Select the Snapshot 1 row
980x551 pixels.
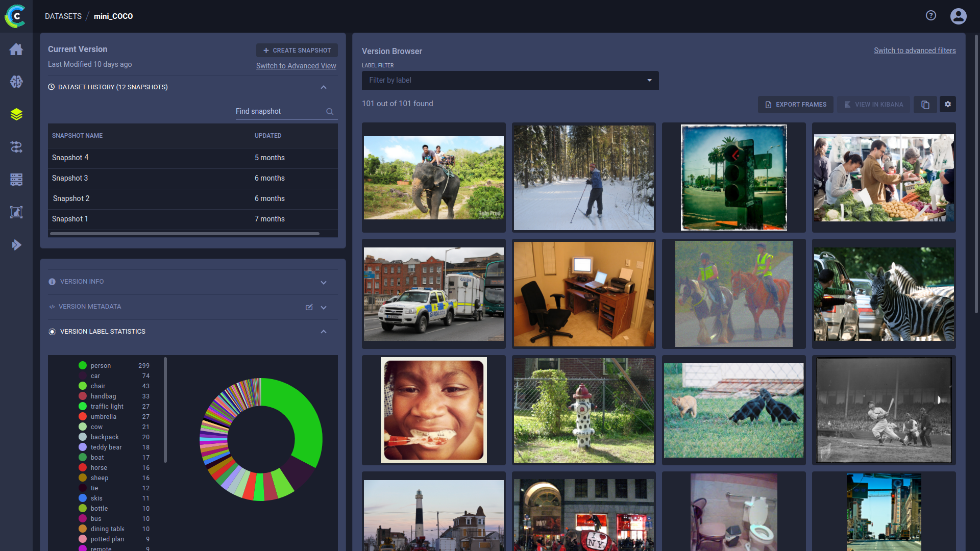click(x=192, y=219)
